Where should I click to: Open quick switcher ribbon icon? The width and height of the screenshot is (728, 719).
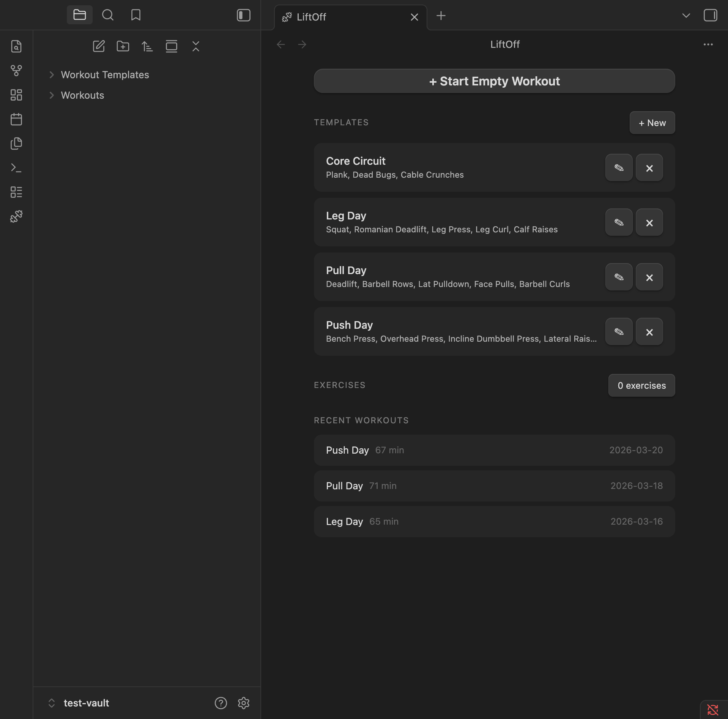coord(16,46)
